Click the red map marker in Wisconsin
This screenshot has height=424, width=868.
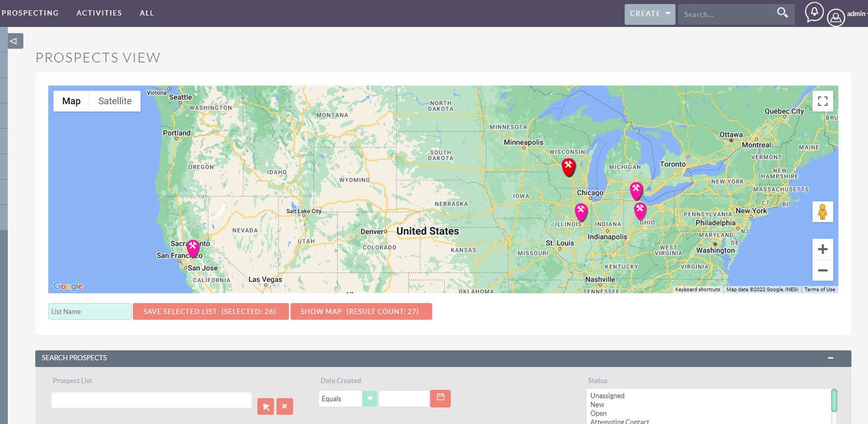tap(568, 166)
